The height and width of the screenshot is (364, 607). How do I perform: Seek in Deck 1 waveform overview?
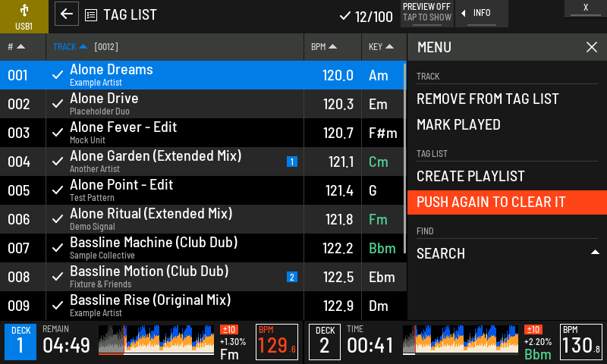(156, 340)
